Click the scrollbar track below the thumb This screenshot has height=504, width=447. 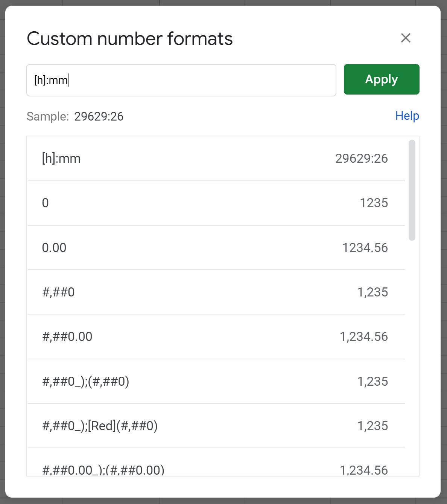tap(412, 358)
